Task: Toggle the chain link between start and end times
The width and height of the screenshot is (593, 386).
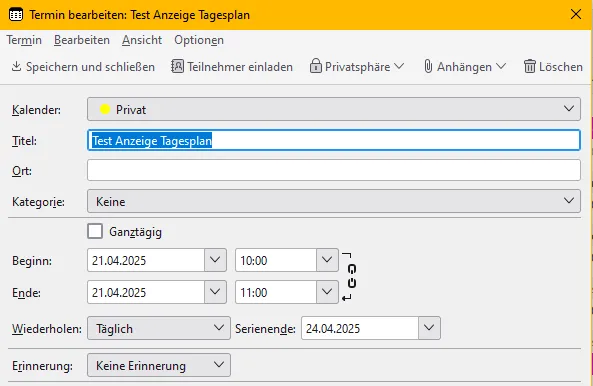Action: [x=351, y=277]
